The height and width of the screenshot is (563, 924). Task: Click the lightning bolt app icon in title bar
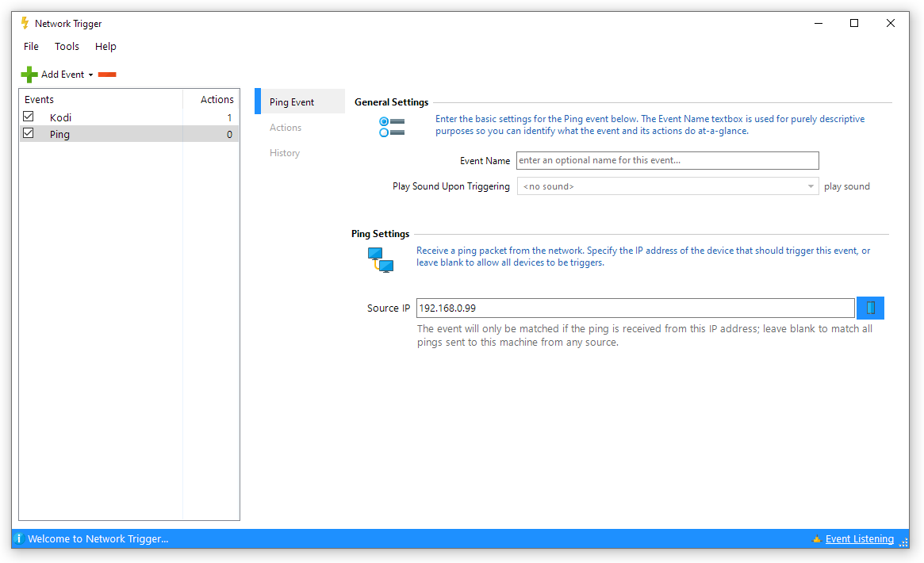[25, 24]
